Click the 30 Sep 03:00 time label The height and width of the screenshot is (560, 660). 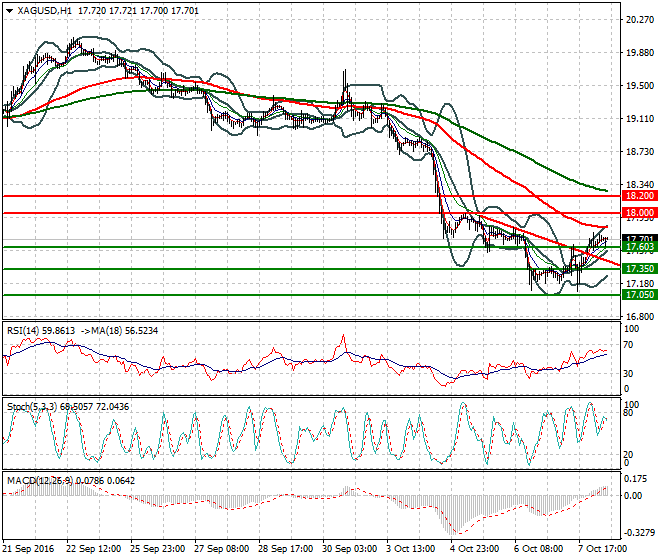350,549
